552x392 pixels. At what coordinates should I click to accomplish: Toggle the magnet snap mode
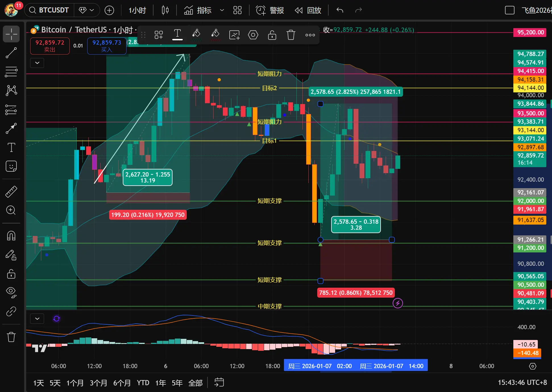click(11, 236)
